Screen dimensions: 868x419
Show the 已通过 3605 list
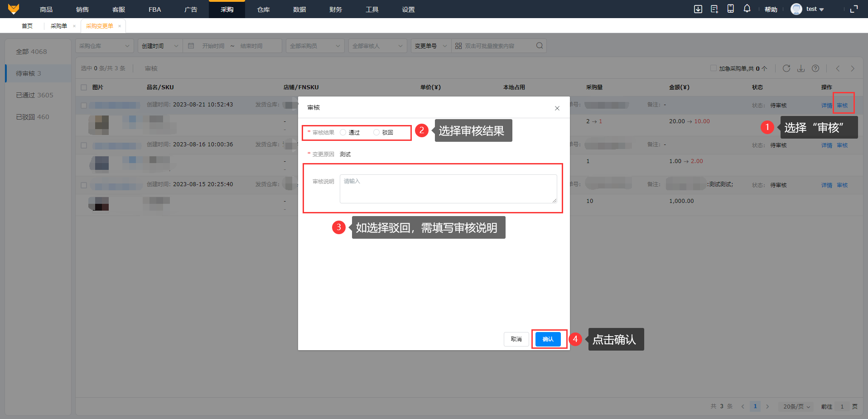(x=39, y=95)
